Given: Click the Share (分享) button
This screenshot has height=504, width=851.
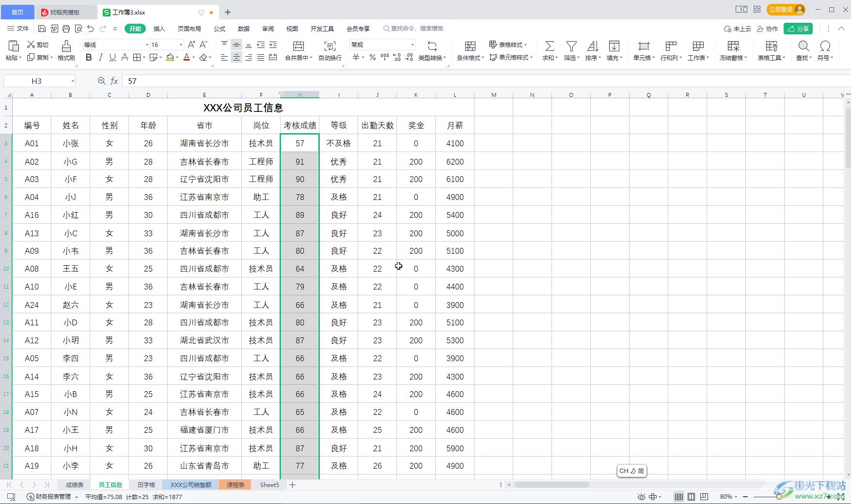Looking at the screenshot, I should pos(799,29).
